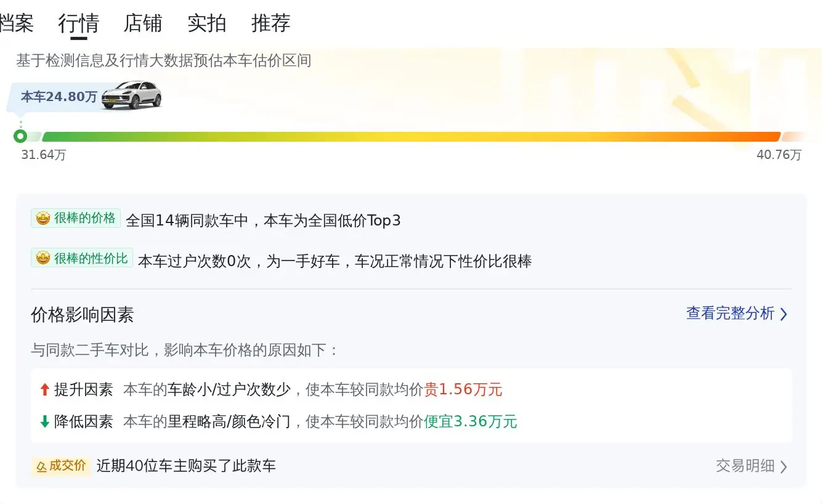Click 与同款二手车对比 explanation line
The height and width of the screenshot is (504, 823).
pos(185,350)
